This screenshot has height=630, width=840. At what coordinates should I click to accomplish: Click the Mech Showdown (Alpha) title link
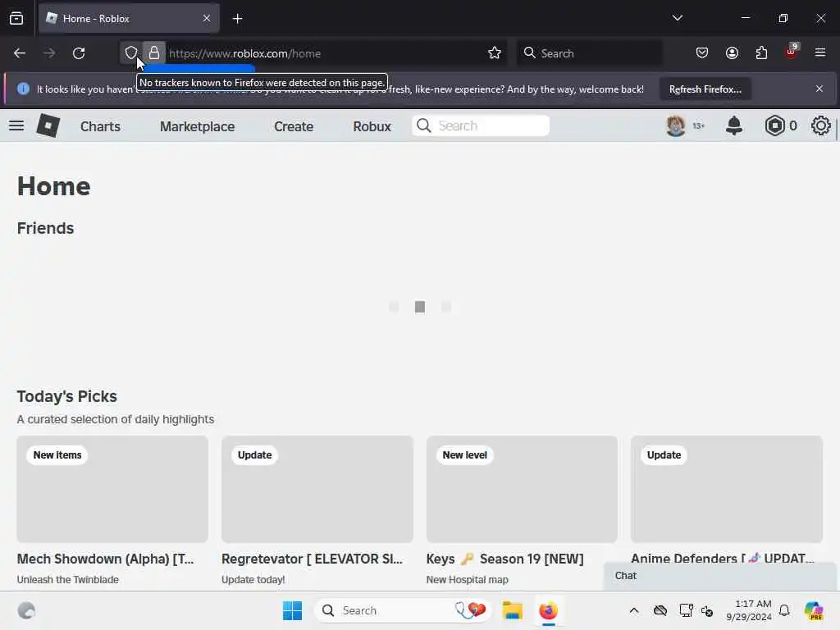[x=106, y=559]
